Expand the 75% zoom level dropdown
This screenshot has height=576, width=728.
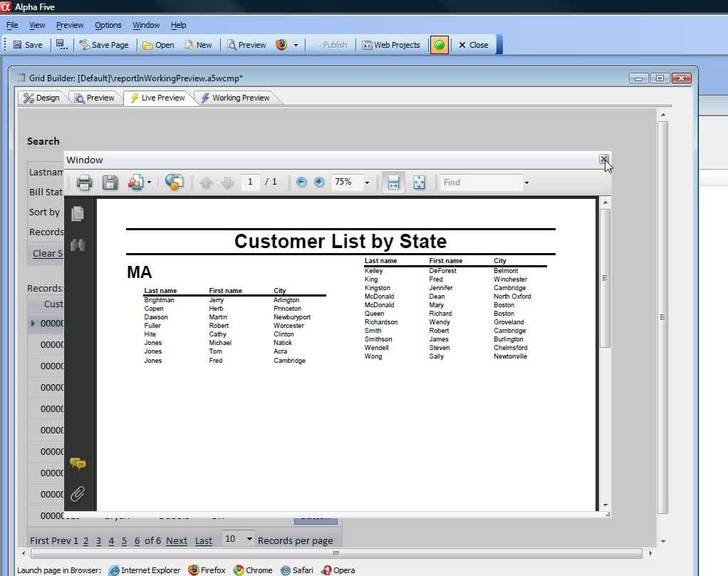pos(367,183)
